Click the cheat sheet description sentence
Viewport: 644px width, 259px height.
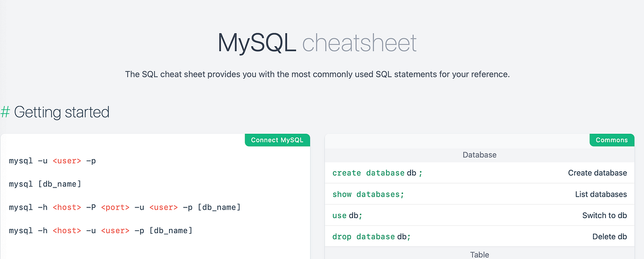coord(317,74)
